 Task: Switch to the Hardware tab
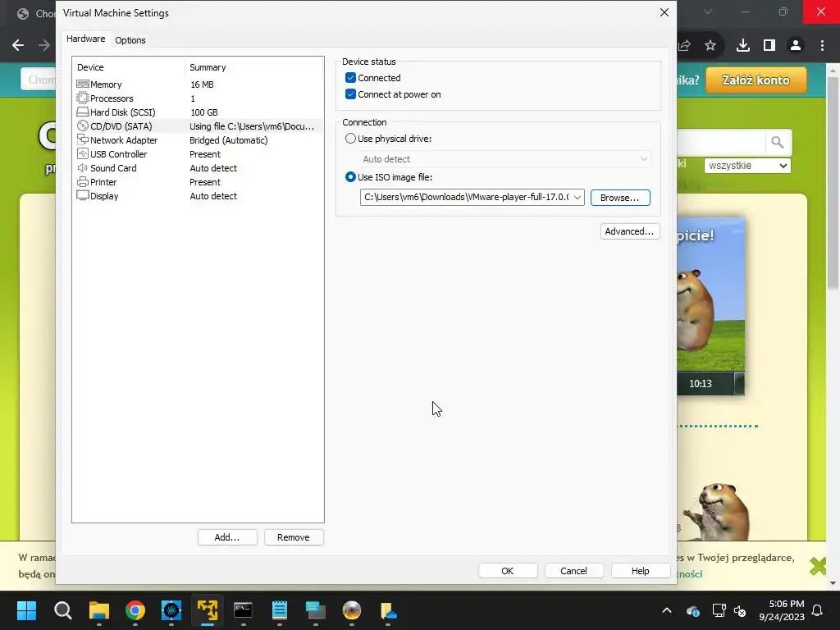pyautogui.click(x=85, y=39)
